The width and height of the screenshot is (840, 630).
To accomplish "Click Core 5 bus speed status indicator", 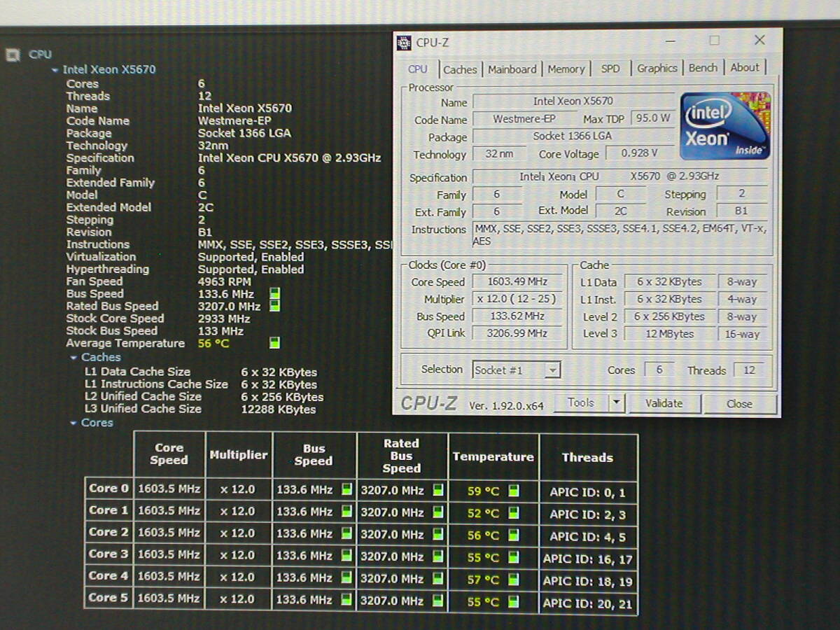I will click(x=346, y=601).
